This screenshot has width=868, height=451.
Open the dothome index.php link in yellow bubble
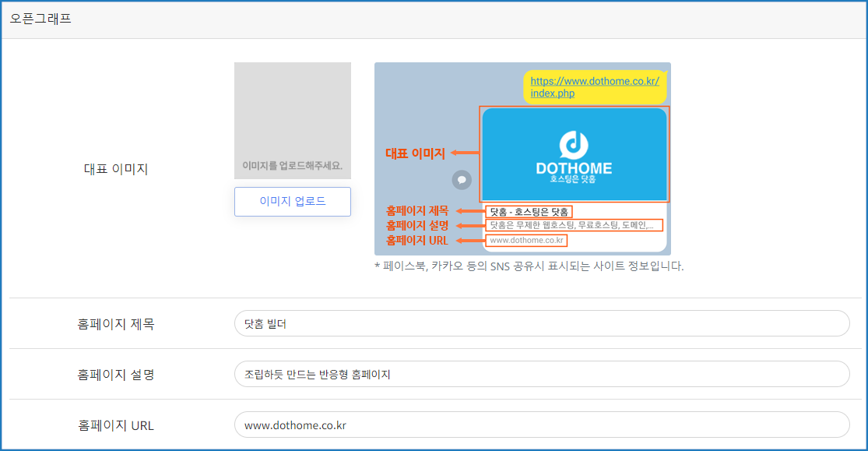pos(595,86)
